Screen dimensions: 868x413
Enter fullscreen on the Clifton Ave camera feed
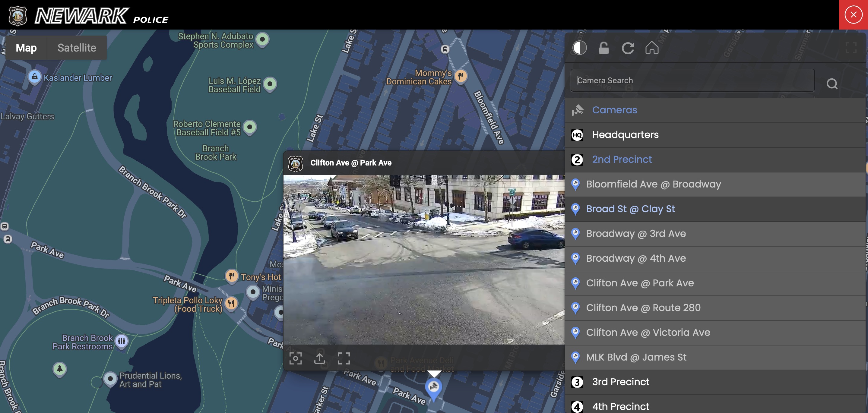(x=344, y=358)
